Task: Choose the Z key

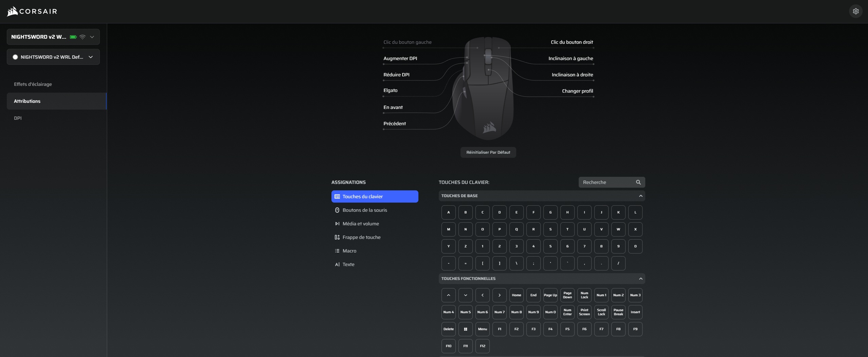Action: click(466, 246)
